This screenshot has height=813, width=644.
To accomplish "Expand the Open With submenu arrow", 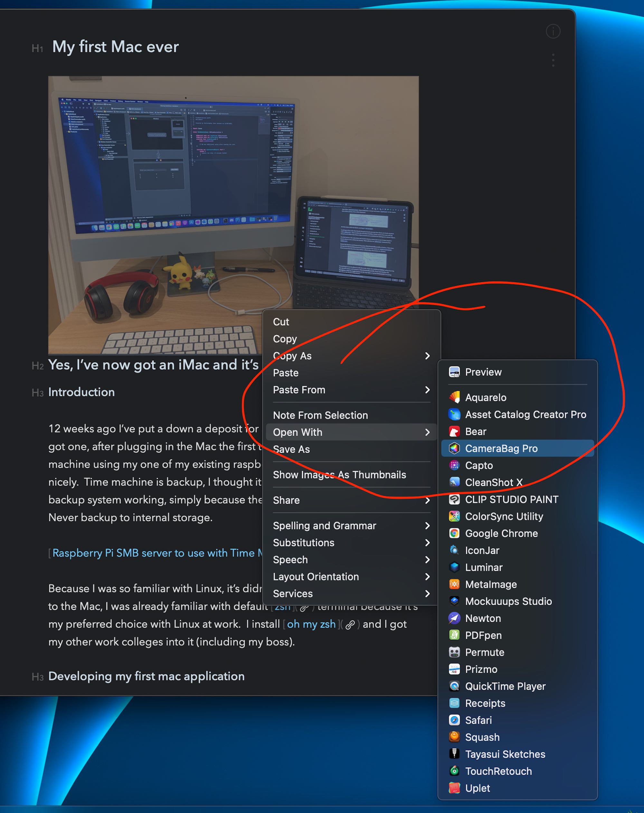I will [x=427, y=432].
